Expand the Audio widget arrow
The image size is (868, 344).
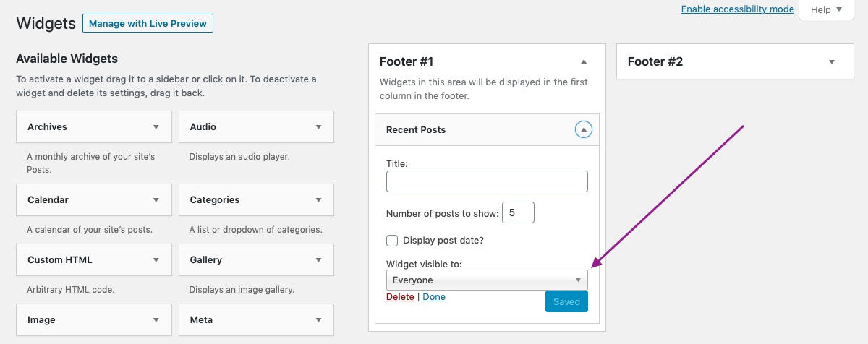318,127
